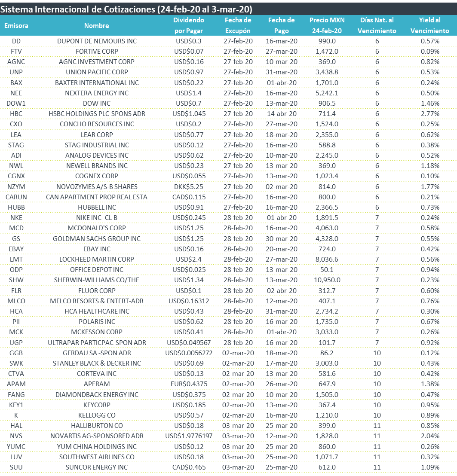Viewport: 457px width, 476px height.
Task: Click the 'Fecha de Pago' header
Action: pos(281,25)
